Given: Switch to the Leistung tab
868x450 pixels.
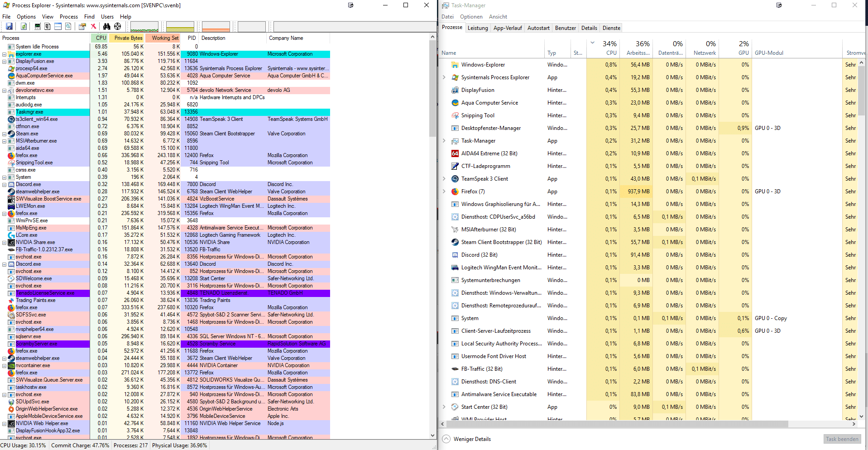Looking at the screenshot, I should [x=478, y=28].
